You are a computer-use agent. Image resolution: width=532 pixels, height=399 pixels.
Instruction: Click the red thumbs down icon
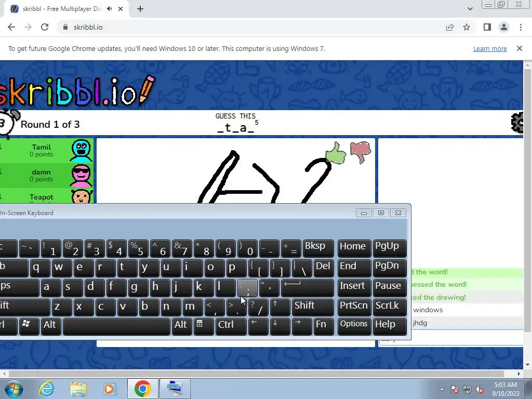click(x=361, y=152)
